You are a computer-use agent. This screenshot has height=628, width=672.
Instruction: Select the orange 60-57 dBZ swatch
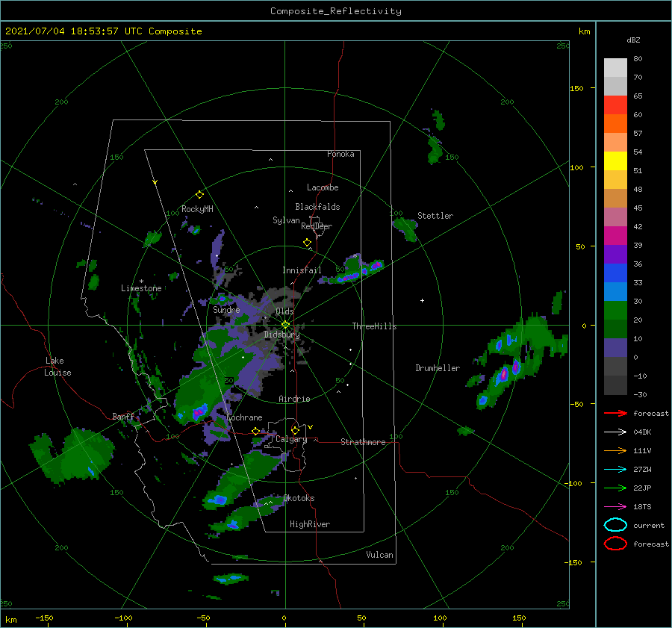615,124
